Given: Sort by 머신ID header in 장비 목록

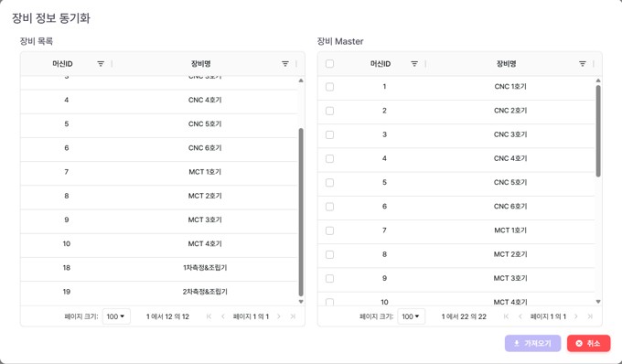Looking at the screenshot, I should (x=62, y=64).
